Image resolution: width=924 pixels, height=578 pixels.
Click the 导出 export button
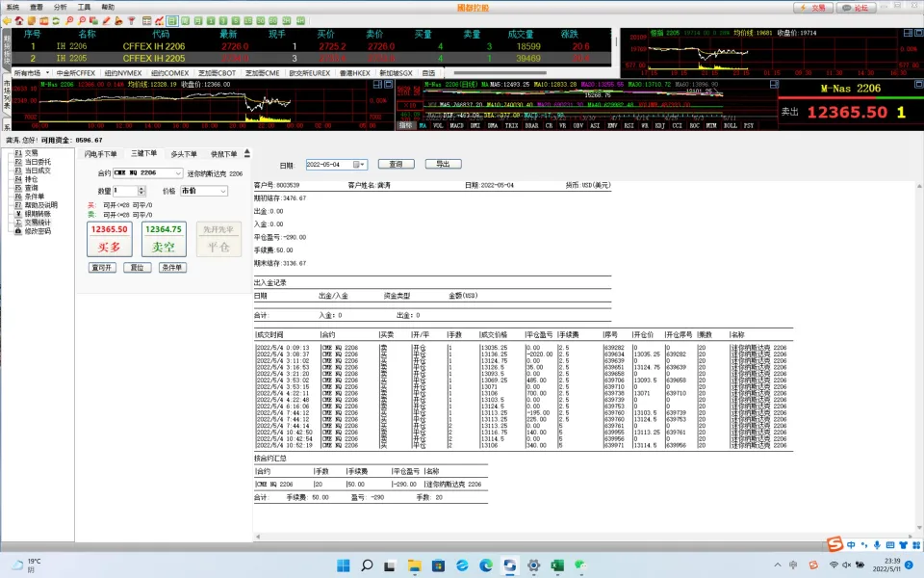click(x=442, y=164)
